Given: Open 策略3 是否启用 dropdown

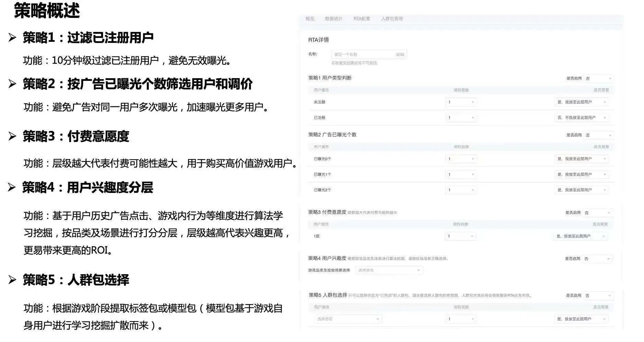Looking at the screenshot, I should 598,213.
